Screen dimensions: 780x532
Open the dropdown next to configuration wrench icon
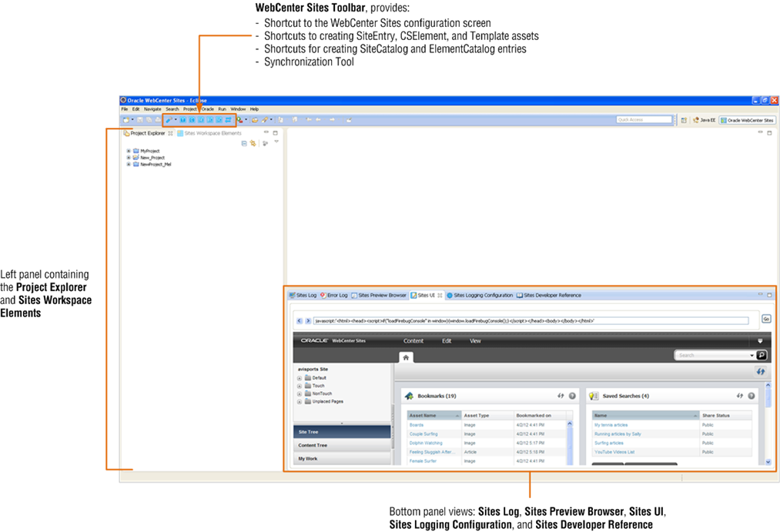click(176, 120)
